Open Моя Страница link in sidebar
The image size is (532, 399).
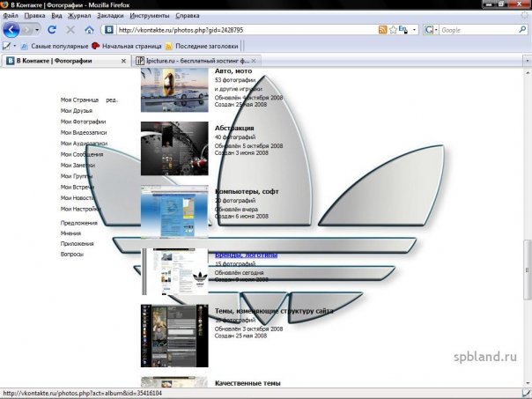click(79, 100)
